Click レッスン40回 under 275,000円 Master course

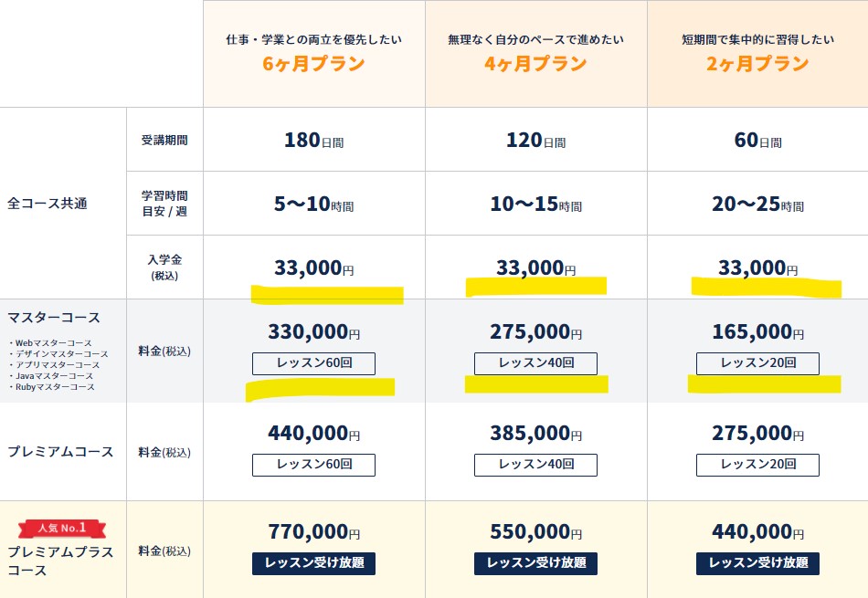[535, 363]
